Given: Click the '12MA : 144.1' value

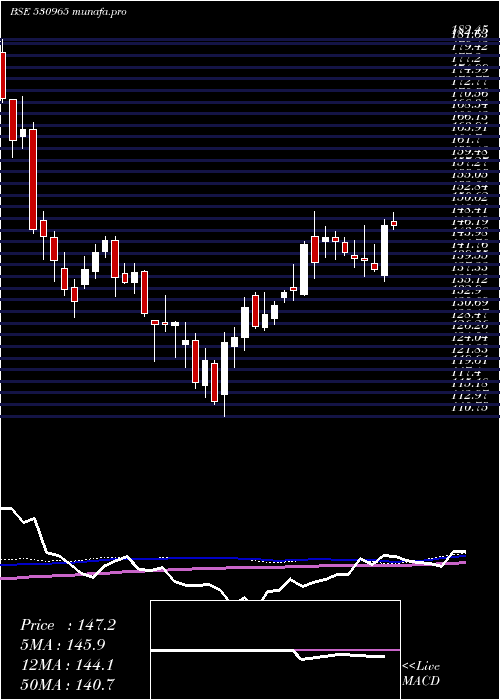Looking at the screenshot, I should 67,664.
